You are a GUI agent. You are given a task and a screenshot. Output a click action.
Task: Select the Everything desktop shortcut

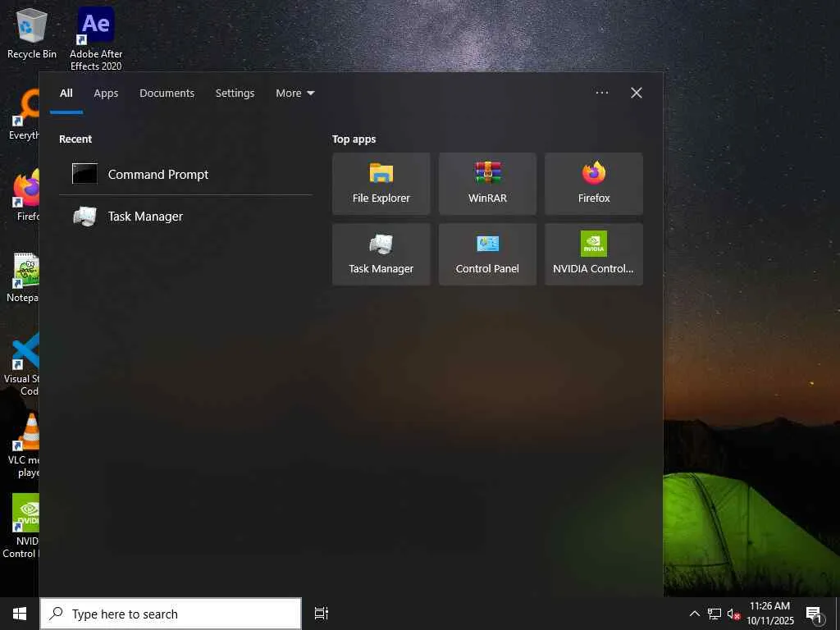click(24, 115)
